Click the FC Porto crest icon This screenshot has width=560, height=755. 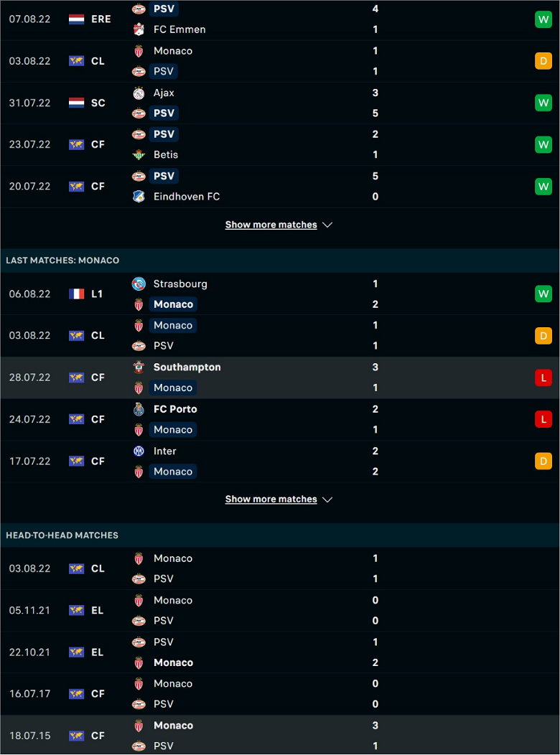139,409
